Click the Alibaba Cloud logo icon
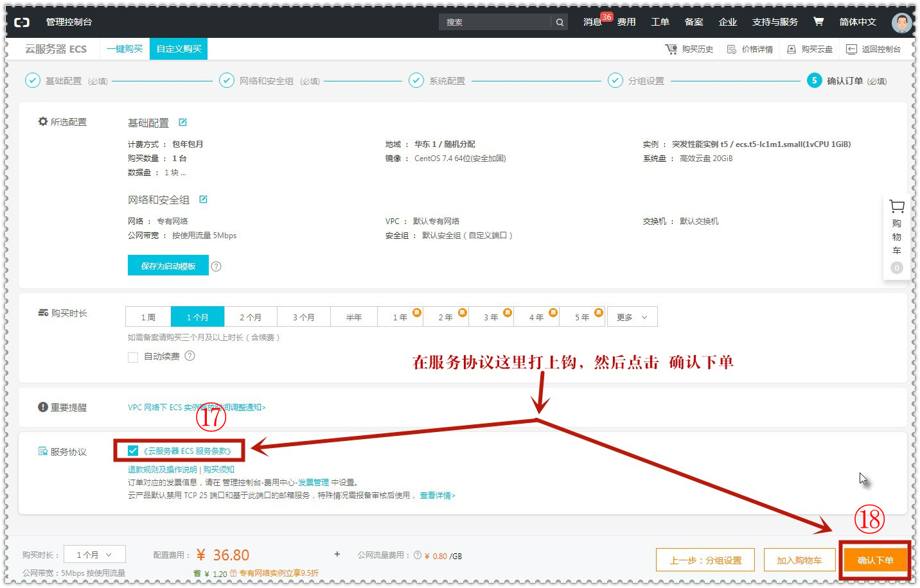This screenshot has width=920, height=588. point(22,22)
